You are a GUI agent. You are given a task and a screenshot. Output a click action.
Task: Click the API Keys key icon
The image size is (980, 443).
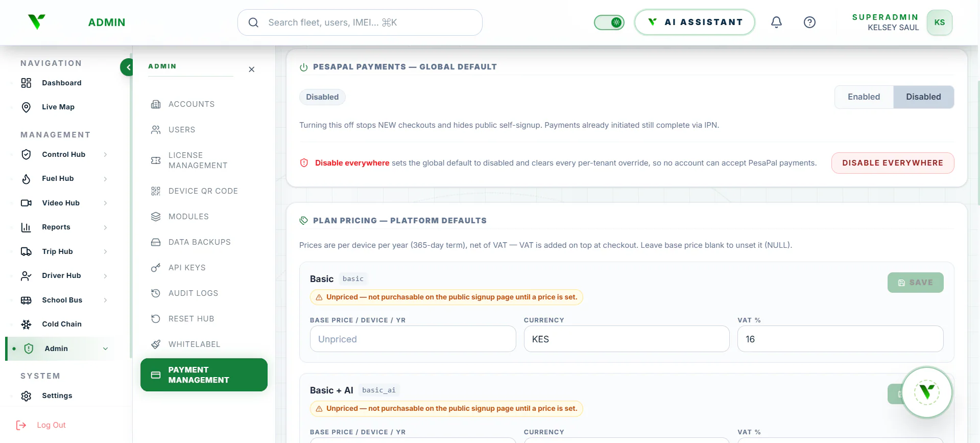click(156, 268)
